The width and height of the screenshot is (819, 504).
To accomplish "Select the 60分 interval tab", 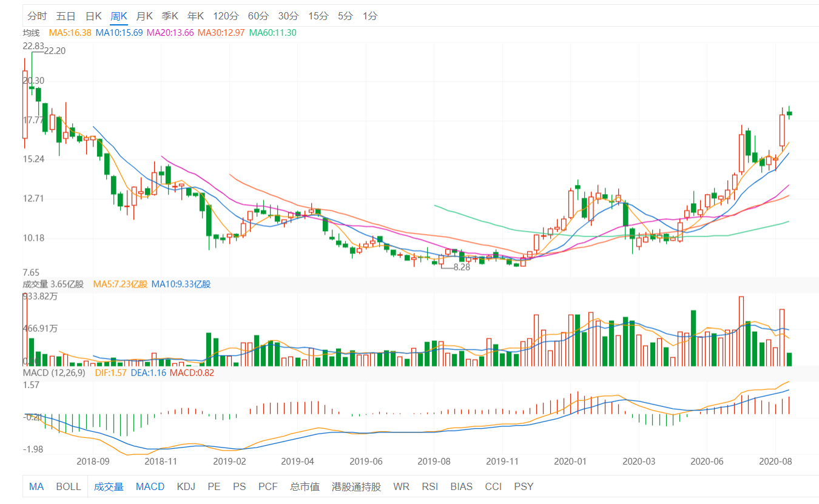I will pos(258,16).
